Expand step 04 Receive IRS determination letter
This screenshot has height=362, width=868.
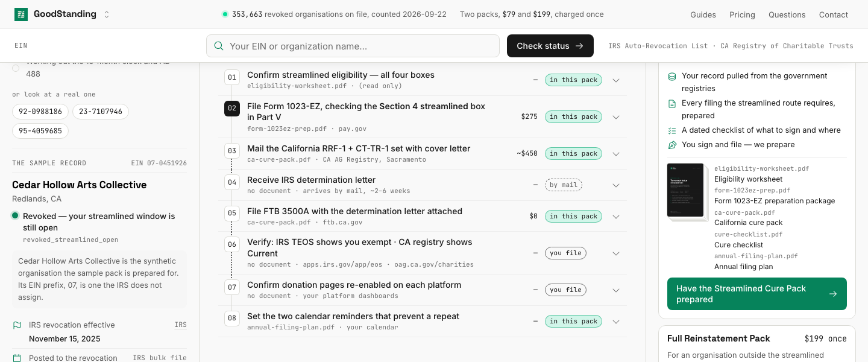[616, 185]
